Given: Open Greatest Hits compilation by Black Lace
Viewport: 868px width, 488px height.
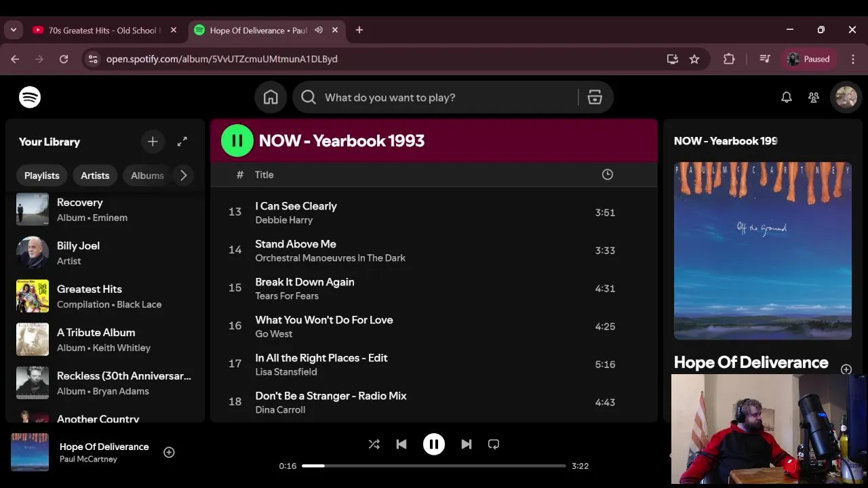Looking at the screenshot, I should click(105, 296).
